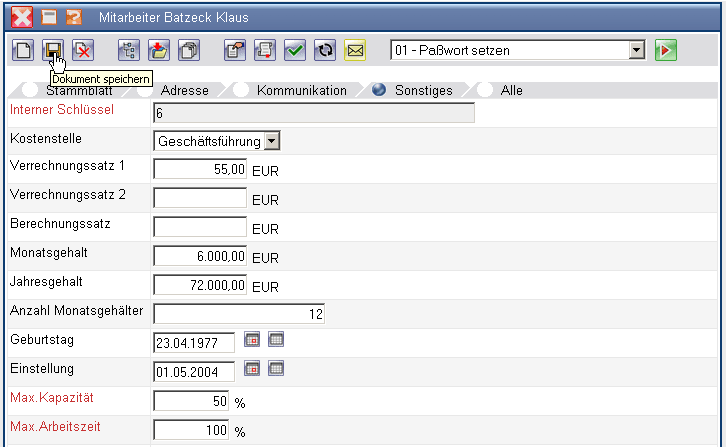Run selected action with green play button
726x447 pixels.
[666, 50]
